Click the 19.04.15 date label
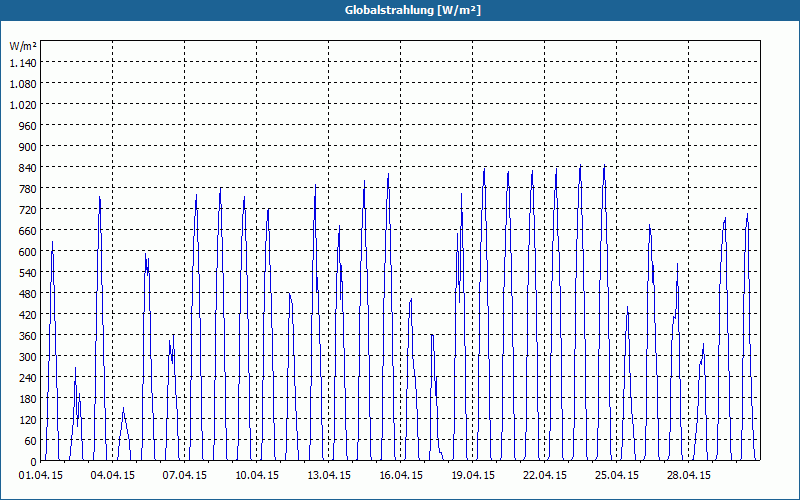 [x=472, y=476]
